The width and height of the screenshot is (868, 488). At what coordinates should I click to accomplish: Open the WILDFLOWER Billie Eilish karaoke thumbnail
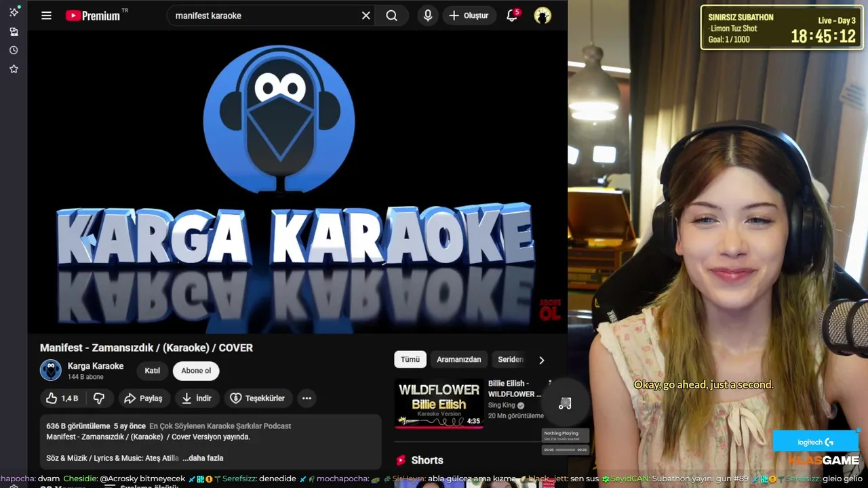coord(439,403)
